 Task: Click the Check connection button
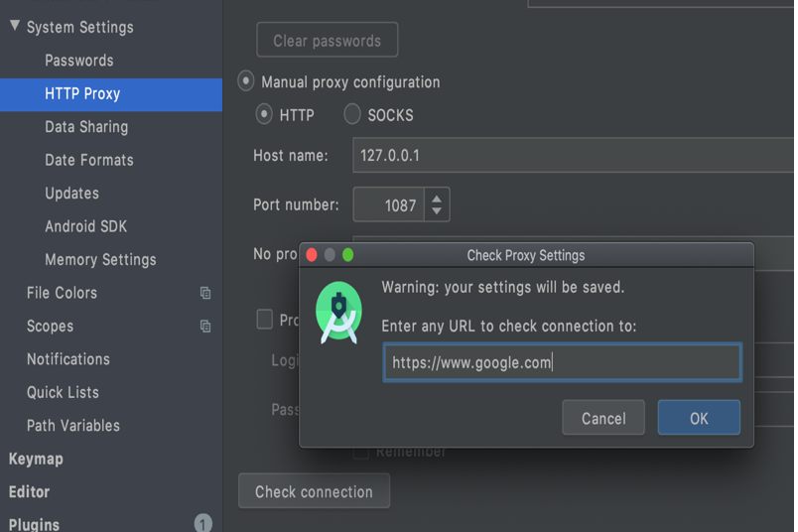(x=314, y=491)
